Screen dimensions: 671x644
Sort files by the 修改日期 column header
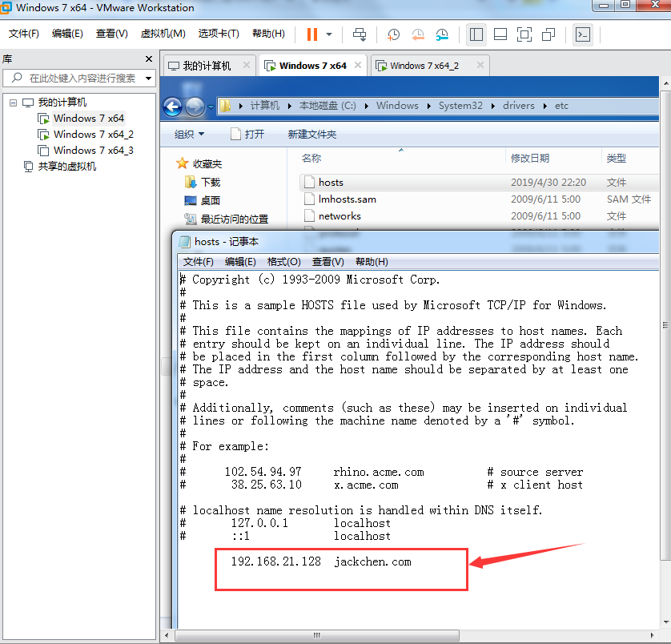click(x=530, y=159)
